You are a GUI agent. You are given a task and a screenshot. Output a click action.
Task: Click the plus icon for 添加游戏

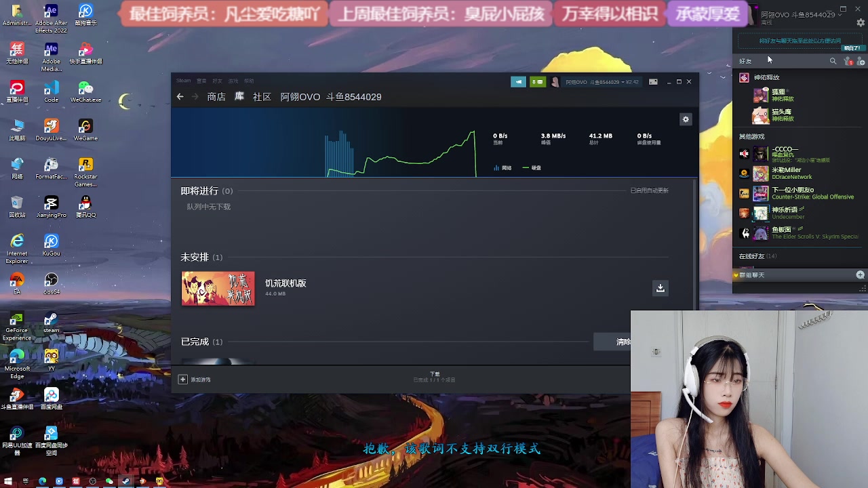[182, 380]
